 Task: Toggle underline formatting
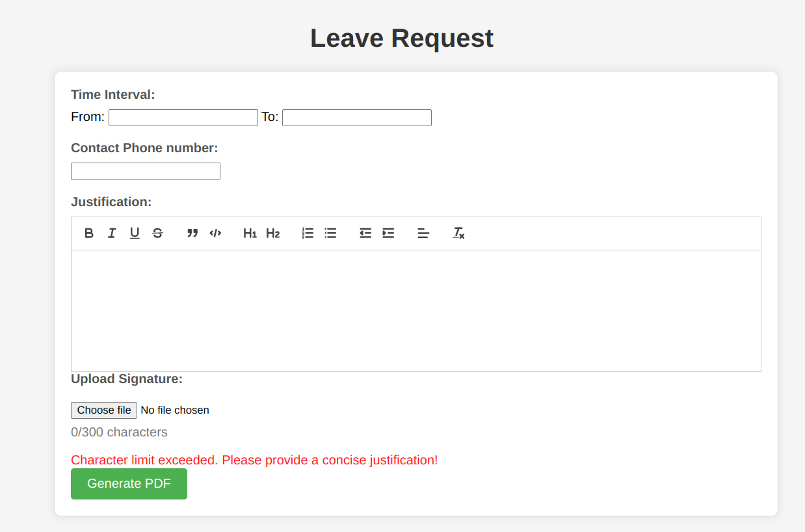coord(135,233)
